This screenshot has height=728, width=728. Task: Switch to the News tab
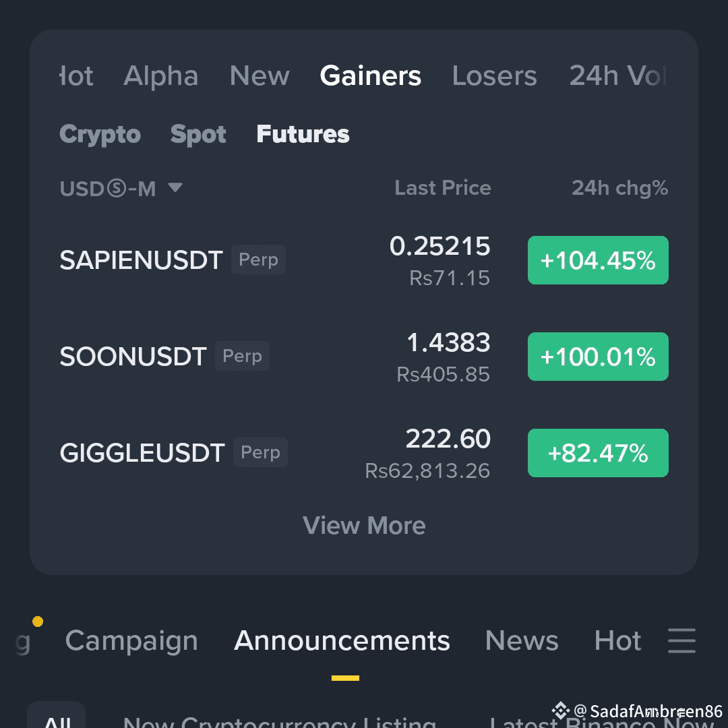pos(521,641)
